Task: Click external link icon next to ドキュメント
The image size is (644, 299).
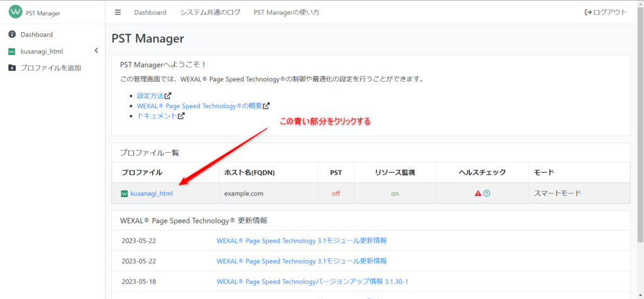Action: tap(181, 116)
